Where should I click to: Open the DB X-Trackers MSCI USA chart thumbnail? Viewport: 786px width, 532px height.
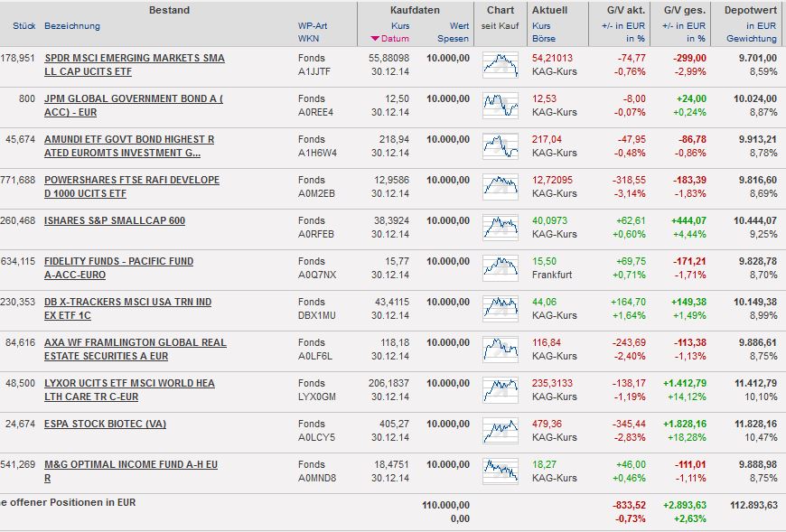501,309
